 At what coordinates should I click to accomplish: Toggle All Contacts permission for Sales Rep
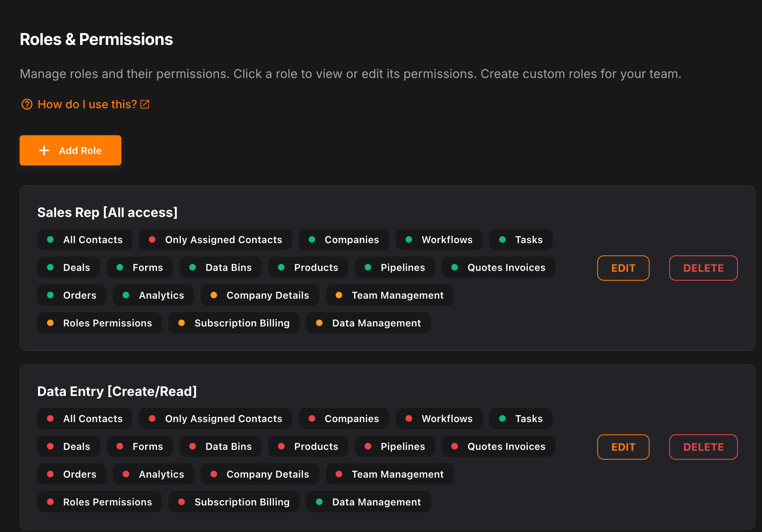tap(85, 239)
